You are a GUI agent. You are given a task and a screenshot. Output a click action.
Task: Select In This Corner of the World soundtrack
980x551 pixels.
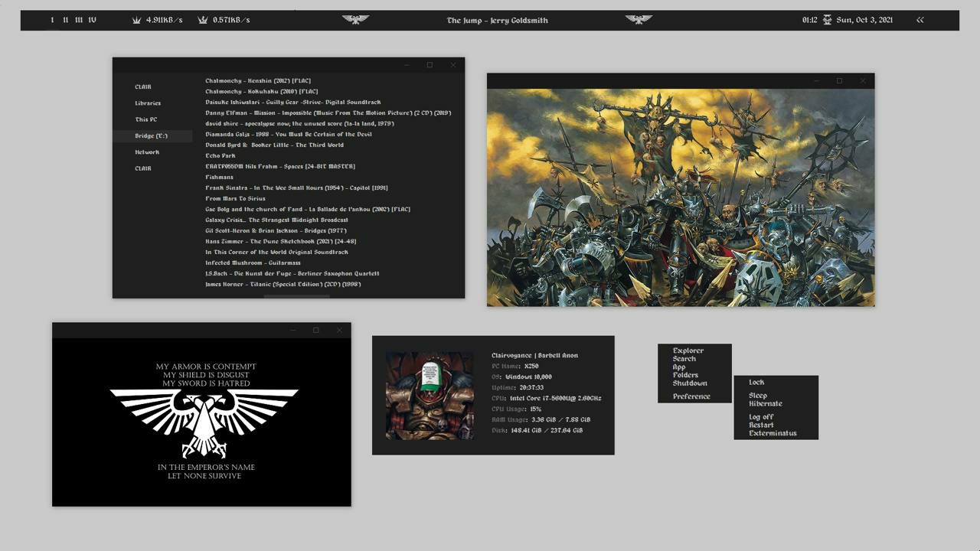pyautogui.click(x=276, y=252)
